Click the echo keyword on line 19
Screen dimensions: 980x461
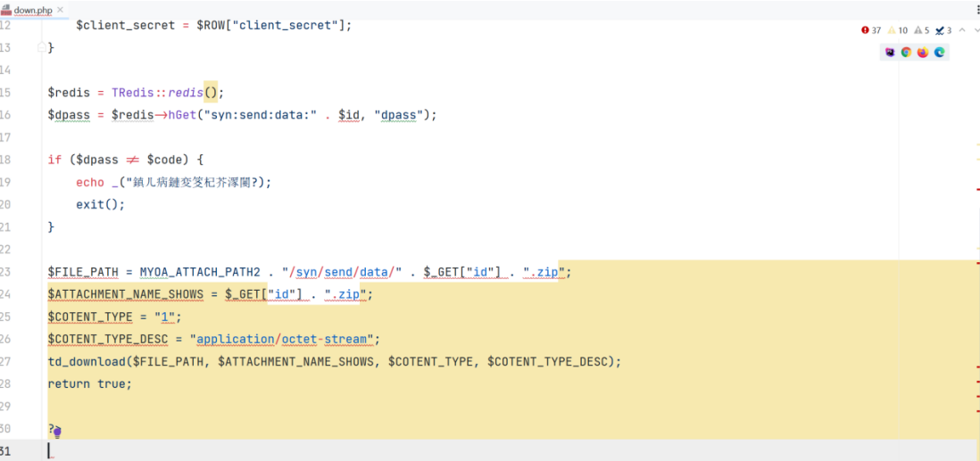pos(90,182)
